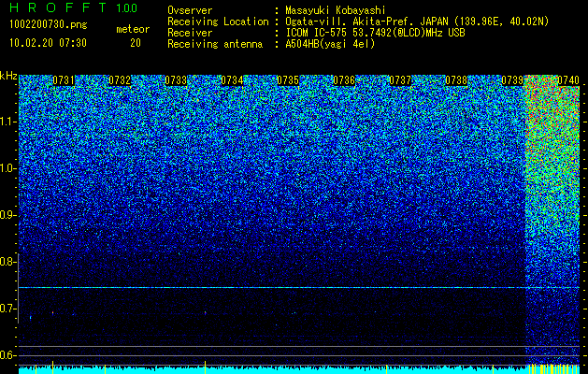
Task: Click the 1.0 kHz axis label
Action: [x=7, y=168]
